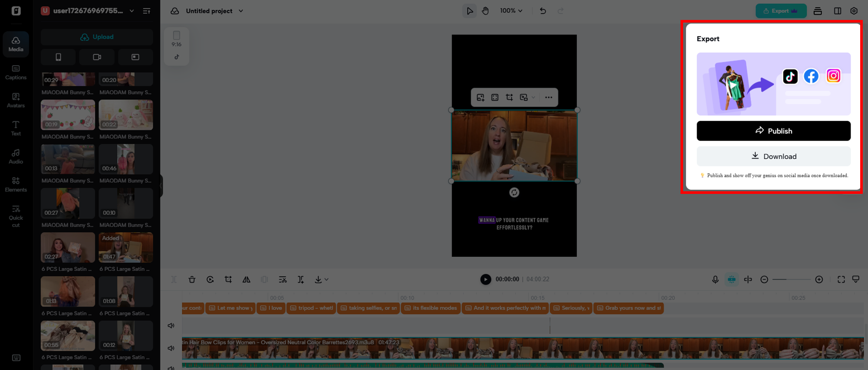Select the 'Let me show y' caption clip

point(230,308)
